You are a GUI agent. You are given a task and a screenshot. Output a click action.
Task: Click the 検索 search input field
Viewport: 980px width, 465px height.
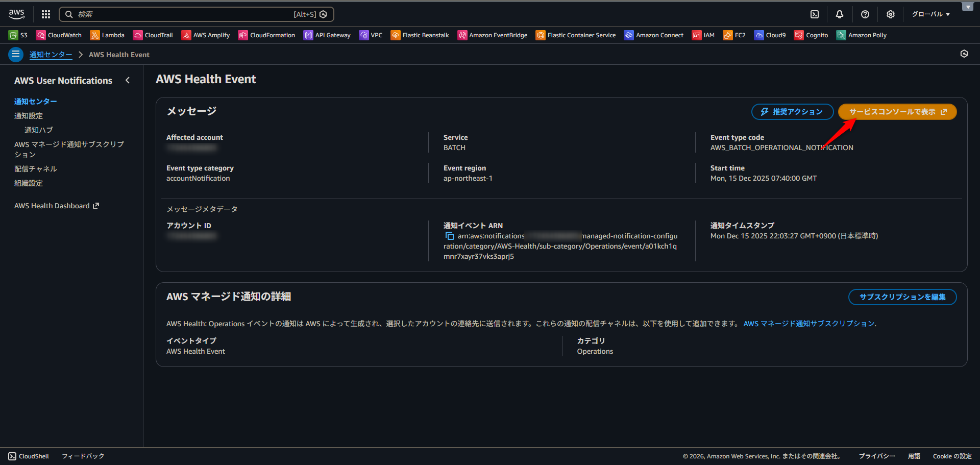184,14
